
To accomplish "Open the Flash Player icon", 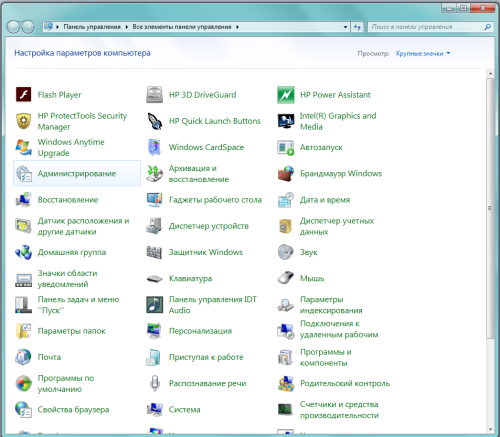I will point(23,95).
